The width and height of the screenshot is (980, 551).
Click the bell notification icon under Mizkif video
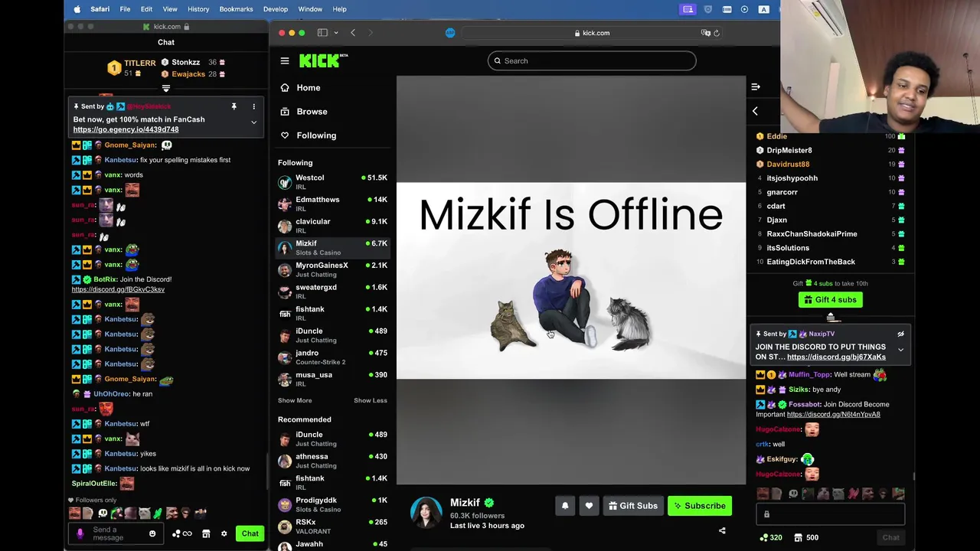coord(565,506)
